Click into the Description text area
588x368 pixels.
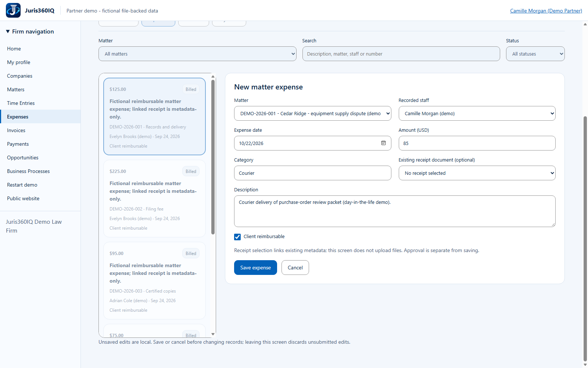click(395, 211)
